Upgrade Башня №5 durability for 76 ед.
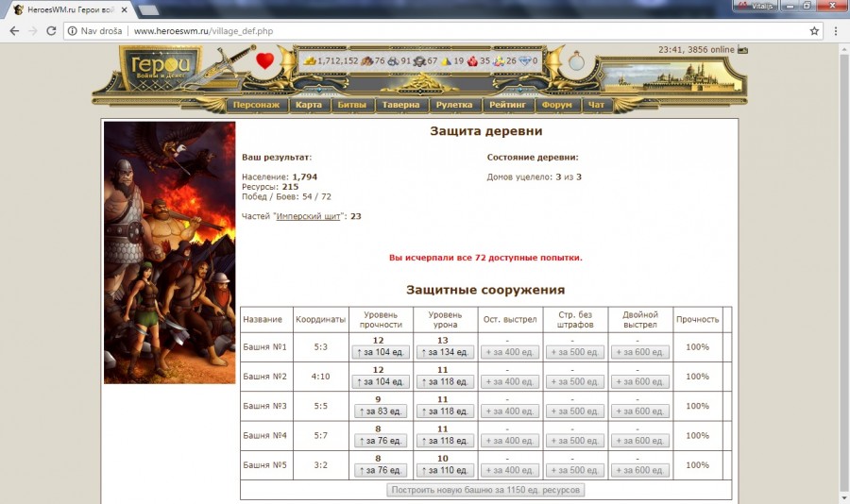The height and width of the screenshot is (504, 850). 381,470
